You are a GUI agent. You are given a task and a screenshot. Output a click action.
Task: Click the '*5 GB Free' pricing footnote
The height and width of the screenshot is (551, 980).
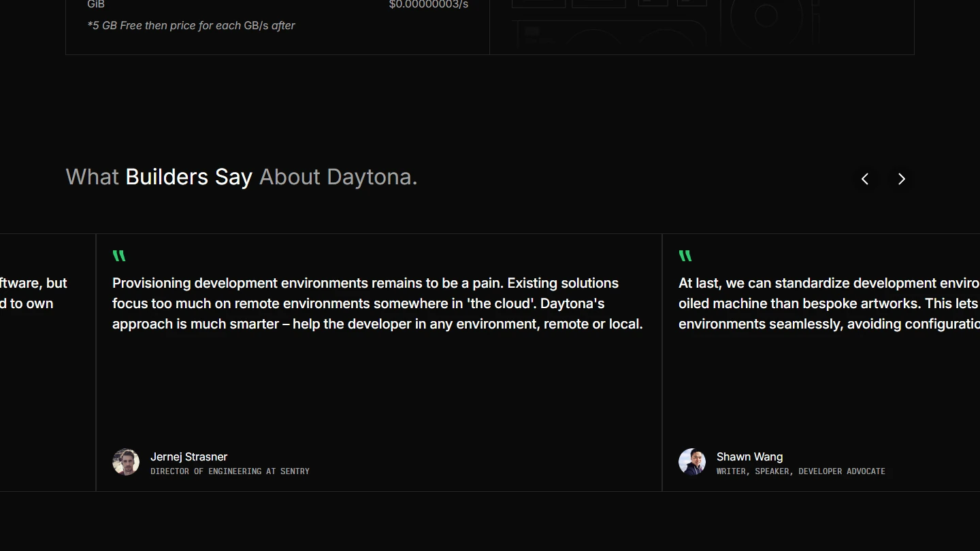pos(191,26)
